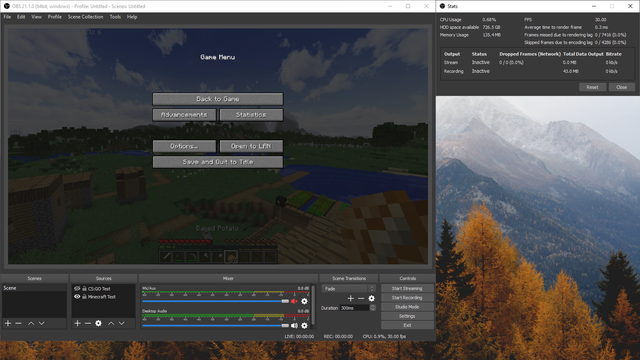This screenshot has width=640, height=360.
Task: Move source up with arrow icon
Action: click(111, 323)
